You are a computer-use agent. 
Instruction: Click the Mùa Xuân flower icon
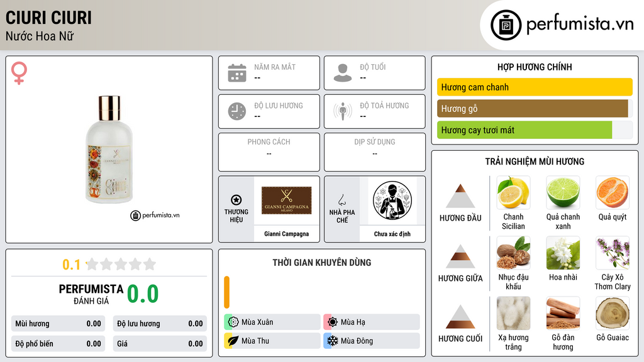233,322
